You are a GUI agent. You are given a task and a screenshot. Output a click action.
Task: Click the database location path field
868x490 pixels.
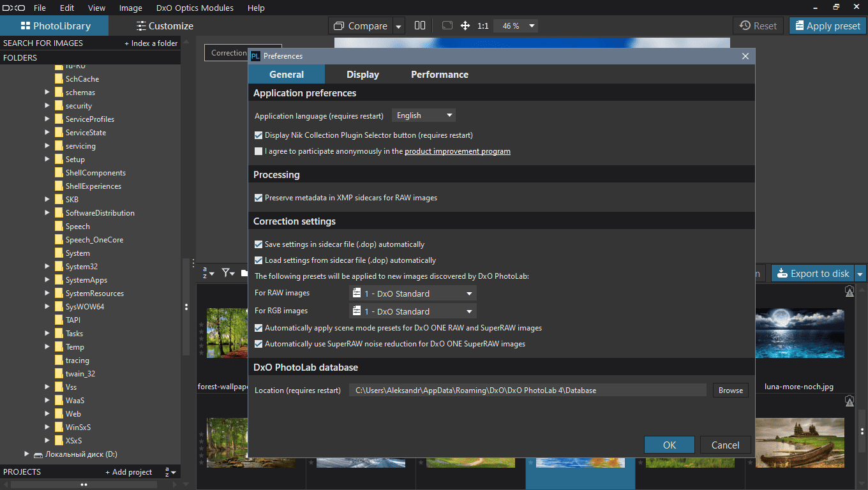coord(528,390)
